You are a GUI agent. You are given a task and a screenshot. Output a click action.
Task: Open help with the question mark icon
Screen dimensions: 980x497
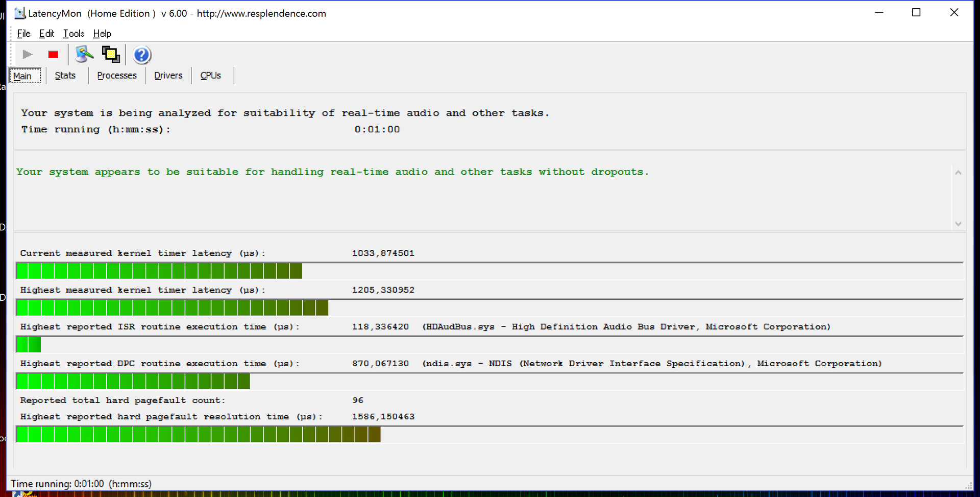(x=142, y=55)
